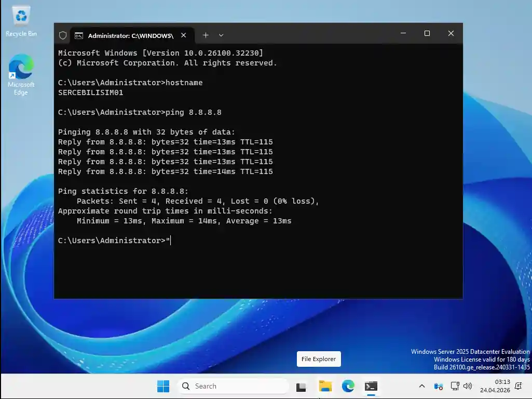
Task: Open the Microsoft Edge desktop shortcut
Action: (x=21, y=75)
